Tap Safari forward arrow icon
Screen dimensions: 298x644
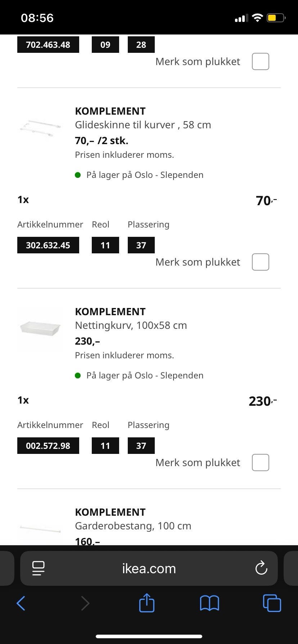point(85,603)
